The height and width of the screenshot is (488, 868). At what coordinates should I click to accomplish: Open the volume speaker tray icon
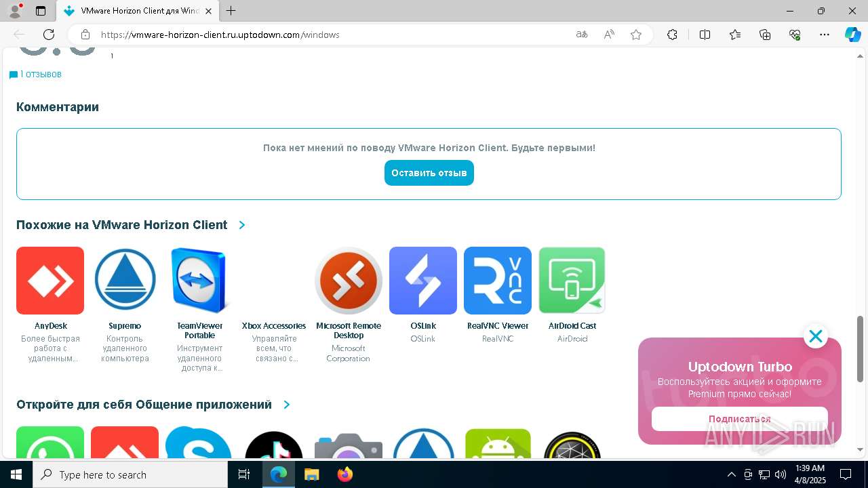(x=781, y=474)
